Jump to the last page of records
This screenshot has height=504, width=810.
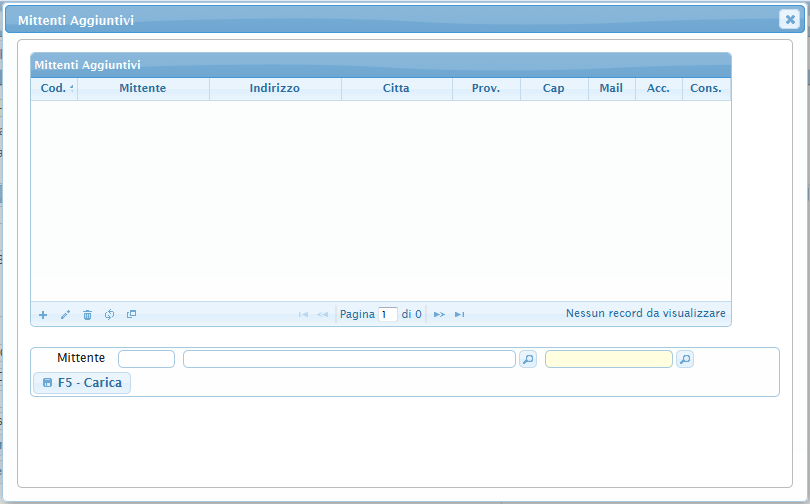click(459, 315)
